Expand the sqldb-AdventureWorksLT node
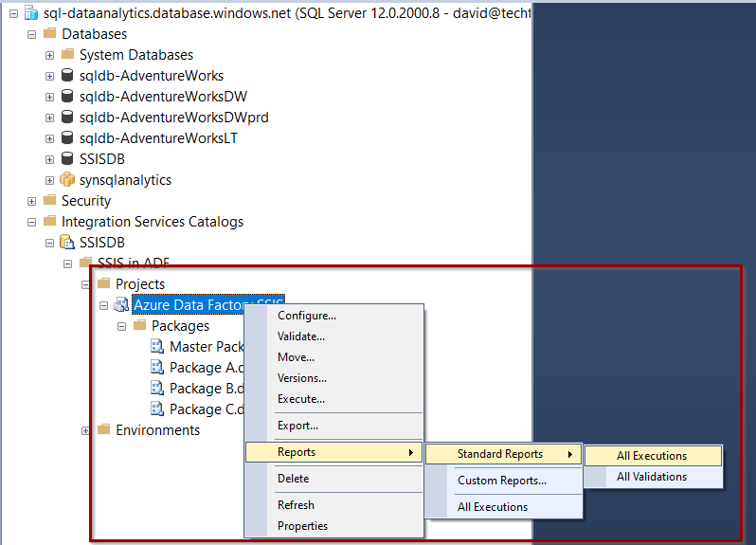756x545 pixels. tap(49, 139)
